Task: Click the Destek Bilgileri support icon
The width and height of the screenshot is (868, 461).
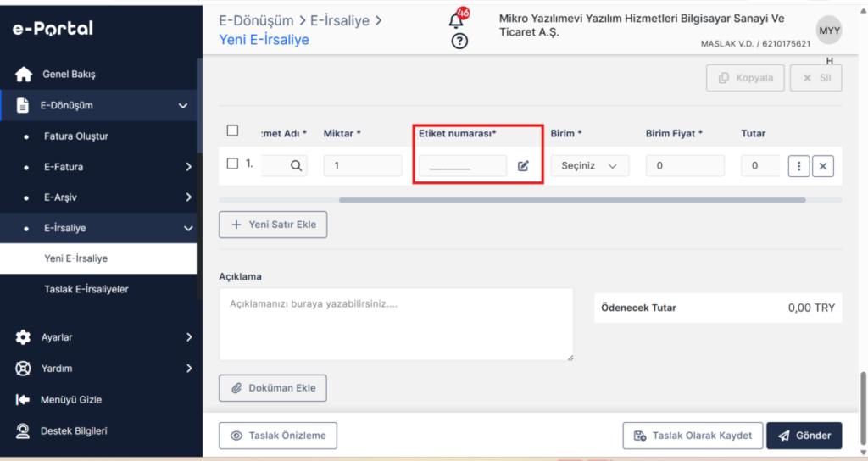Action: 23,430
